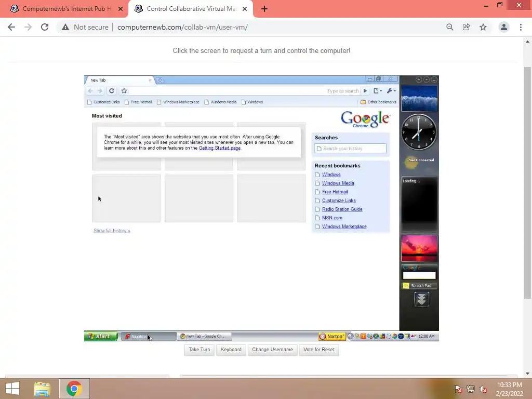Click the New Tab - Google Chrome taskbar button

tap(205, 336)
